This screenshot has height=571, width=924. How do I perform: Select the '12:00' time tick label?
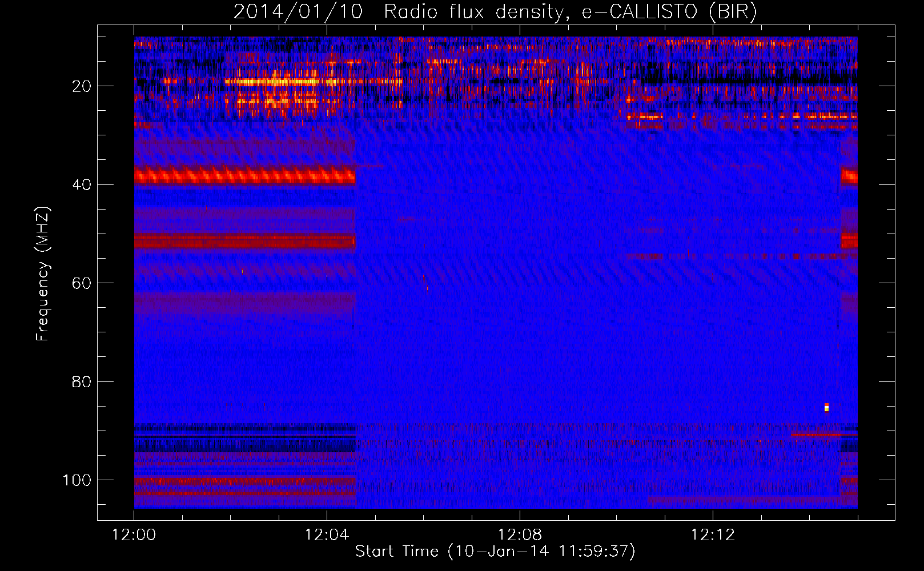[134, 535]
